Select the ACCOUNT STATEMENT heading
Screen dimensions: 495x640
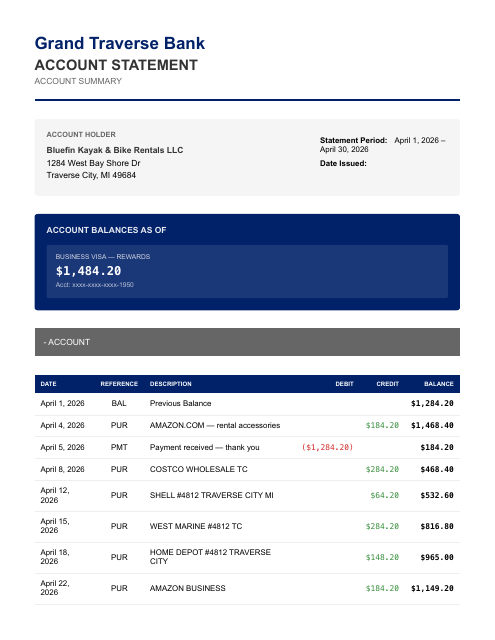(x=116, y=65)
